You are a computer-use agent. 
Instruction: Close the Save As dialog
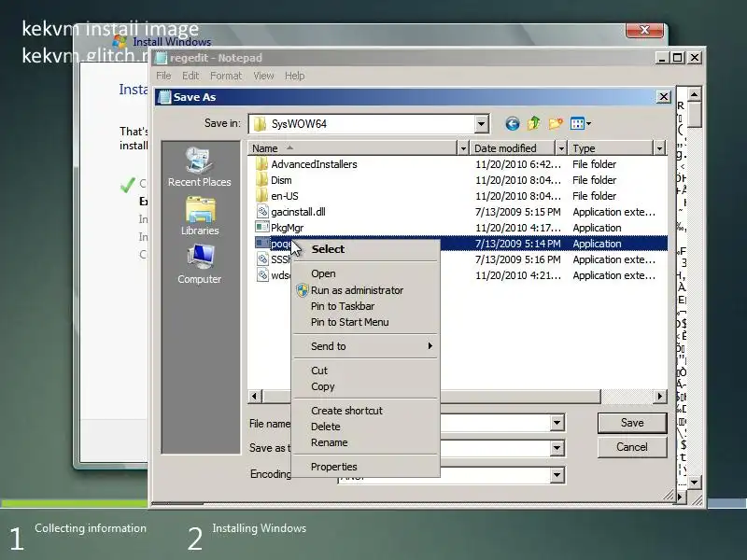click(x=664, y=97)
